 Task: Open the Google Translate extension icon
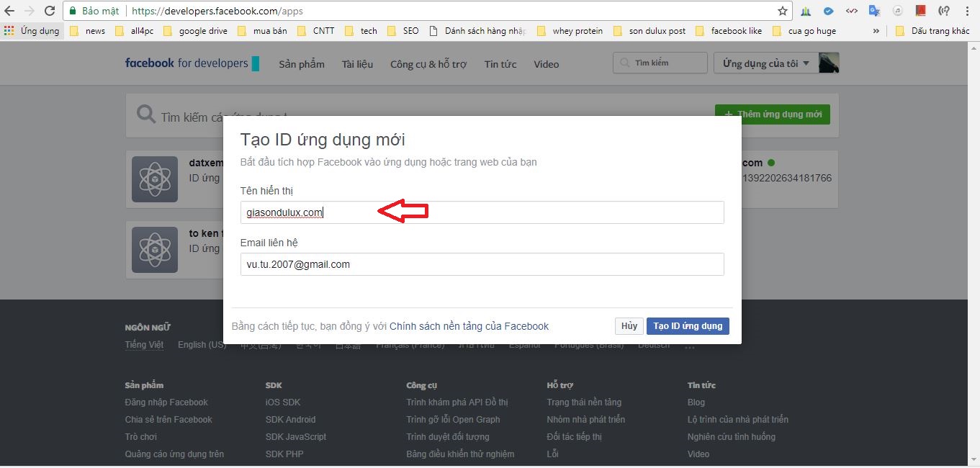[x=875, y=12]
